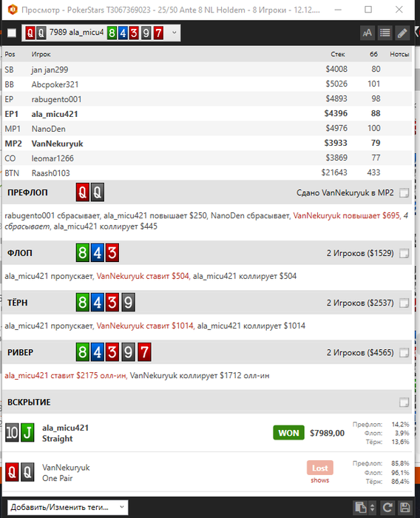
Task: Click the Стек column header
Action: (338, 54)
